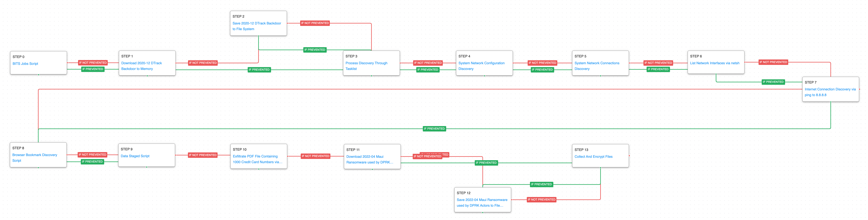Select Process Discovery Through Tasklist link

pos(366,63)
